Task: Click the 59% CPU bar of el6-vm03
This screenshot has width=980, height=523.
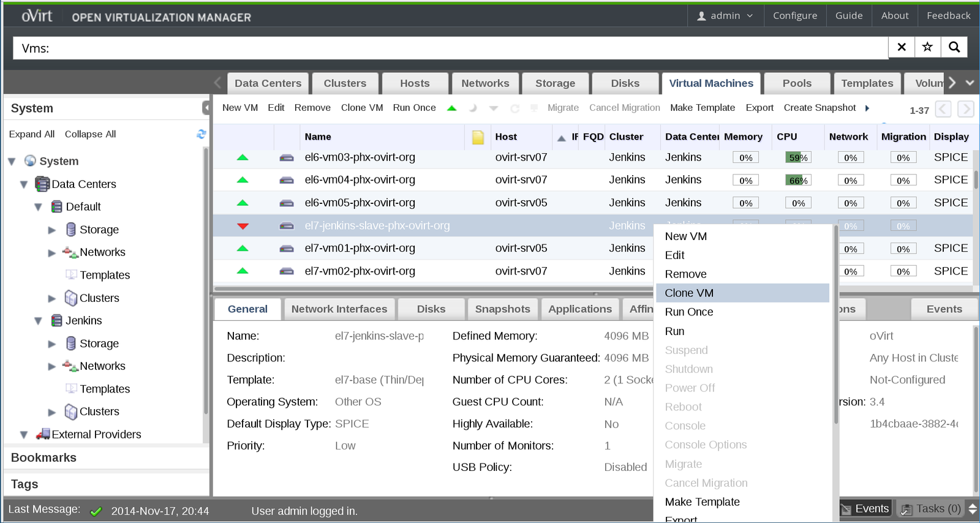Action: click(x=798, y=157)
